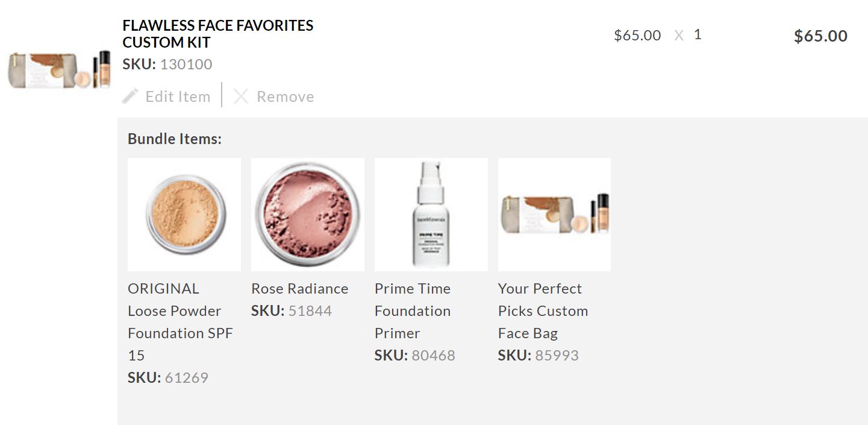Click the "Bundle Items:" heading
868x425 pixels.
coord(175,139)
